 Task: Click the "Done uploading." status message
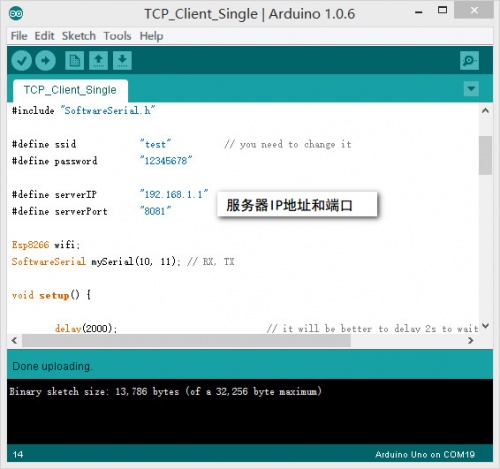click(52, 366)
